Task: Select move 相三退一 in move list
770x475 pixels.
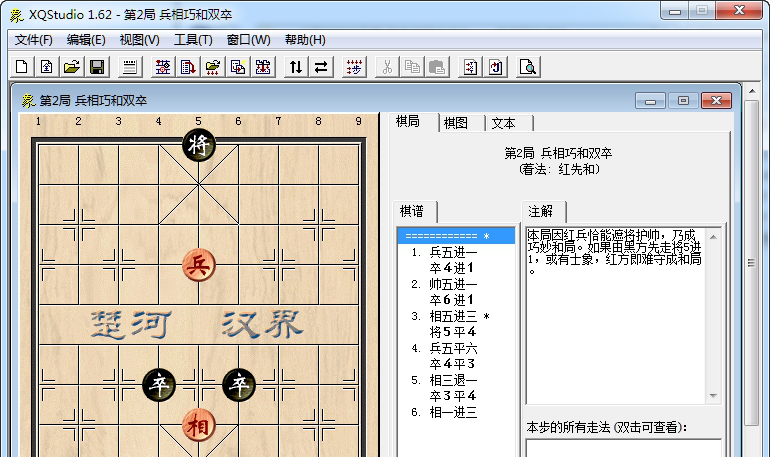Action: tap(453, 380)
